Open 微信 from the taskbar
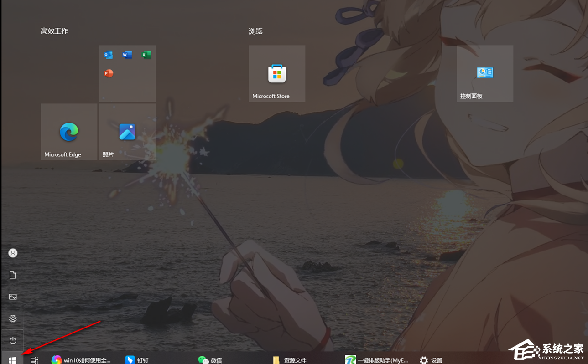This screenshot has height=364, width=588. (203, 360)
